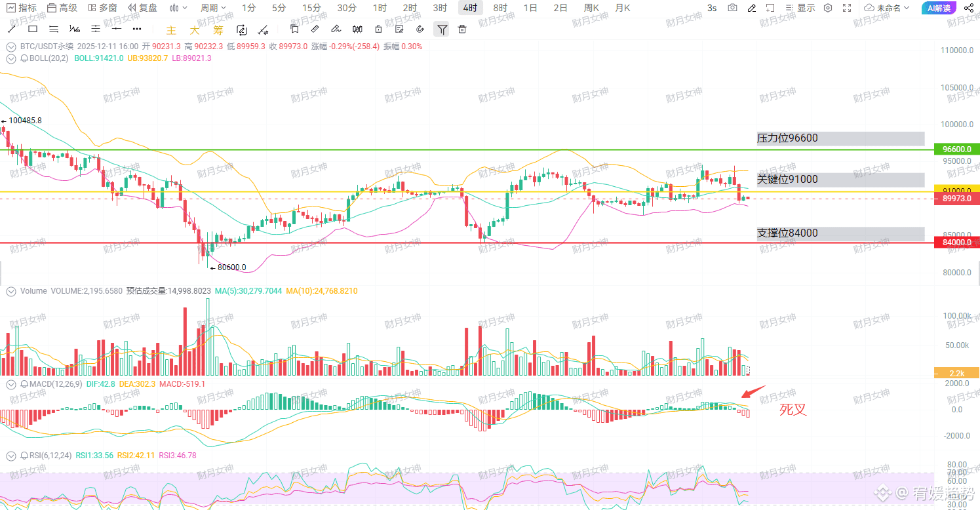Take a chart screenshot with camera icon
Viewport: 980px width, 510px height.
[x=732, y=8]
